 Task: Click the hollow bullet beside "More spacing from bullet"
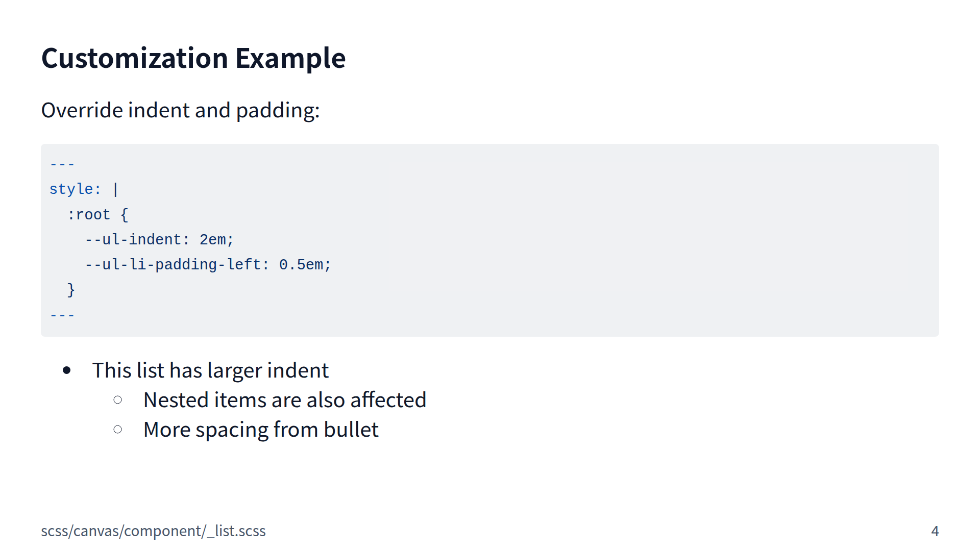[118, 430]
